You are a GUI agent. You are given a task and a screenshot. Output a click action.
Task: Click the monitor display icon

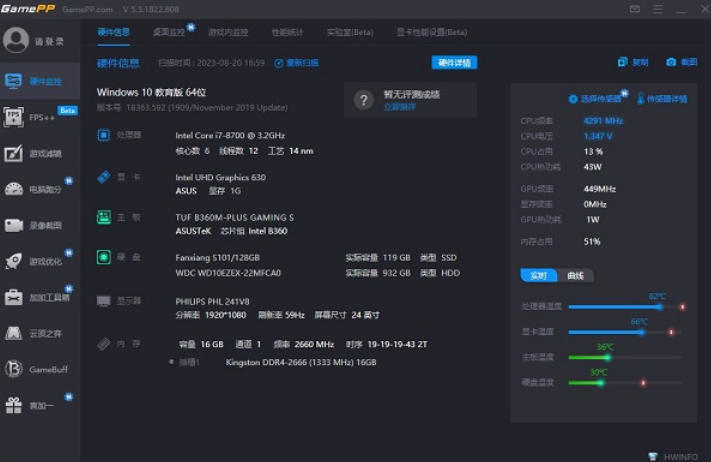tap(104, 301)
